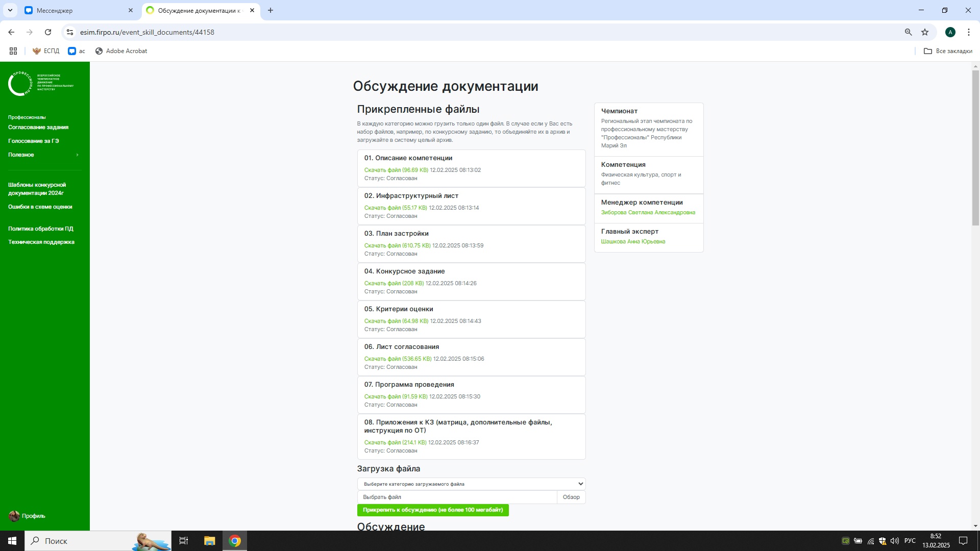Viewport: 980px width, 551px height.
Task: Download the Инфраструктурный лист file (55.17 KB)
Action: tap(396, 208)
